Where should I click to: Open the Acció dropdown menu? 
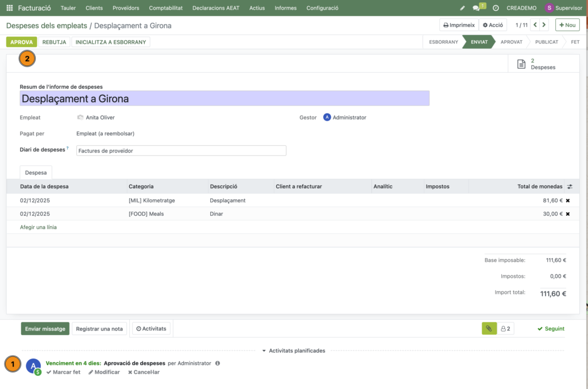(x=493, y=25)
